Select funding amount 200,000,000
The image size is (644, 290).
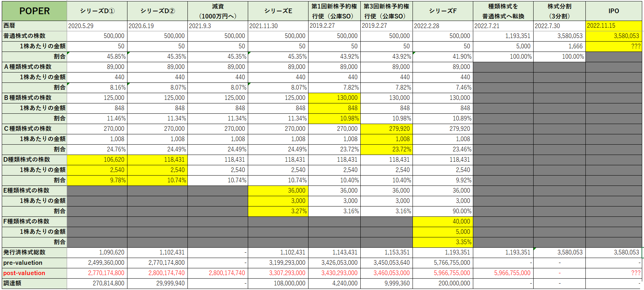[x=443, y=283]
